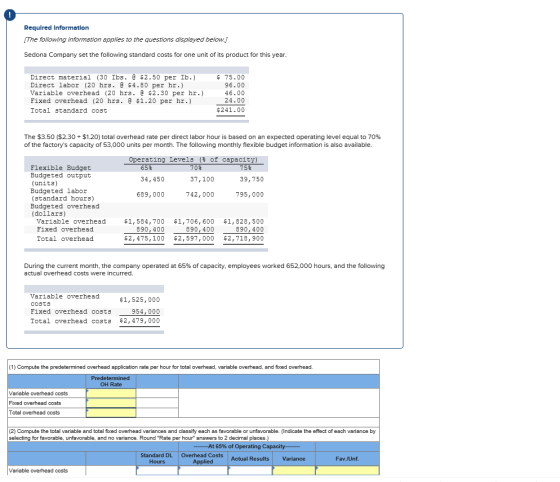Select the Total overhead costs predetermined rate field
Screen dimensions: 560x482
click(111, 412)
